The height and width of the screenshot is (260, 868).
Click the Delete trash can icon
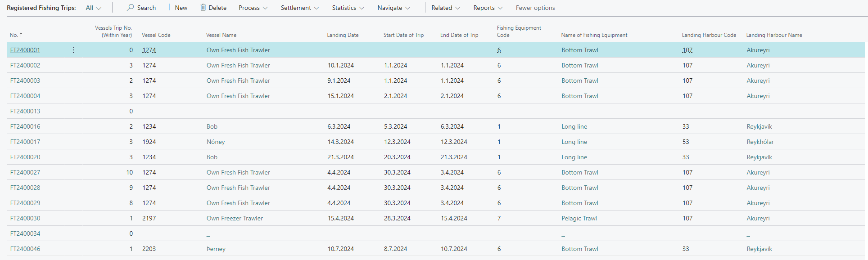[203, 8]
